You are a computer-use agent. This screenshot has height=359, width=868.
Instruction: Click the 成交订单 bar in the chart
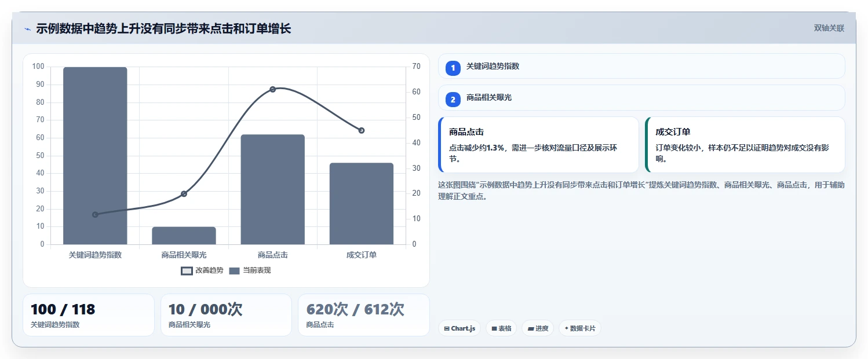click(x=362, y=204)
